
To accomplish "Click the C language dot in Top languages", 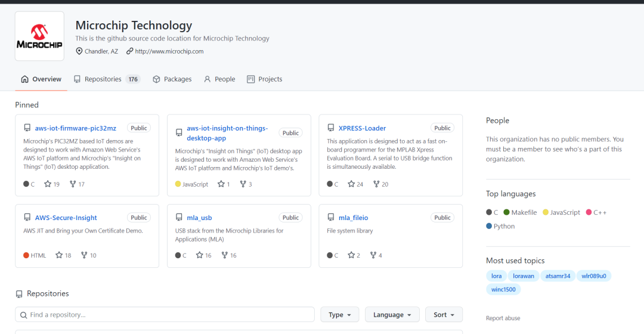I will coord(489,212).
